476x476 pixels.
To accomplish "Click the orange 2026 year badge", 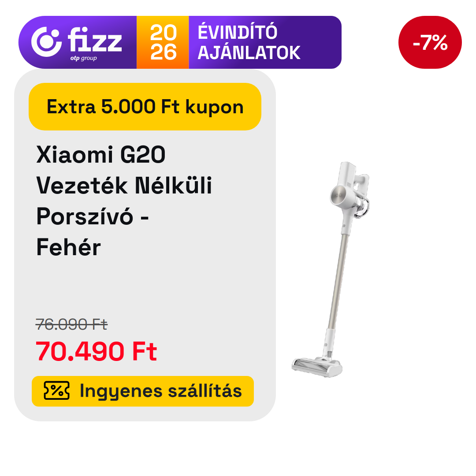I will (163, 42).
